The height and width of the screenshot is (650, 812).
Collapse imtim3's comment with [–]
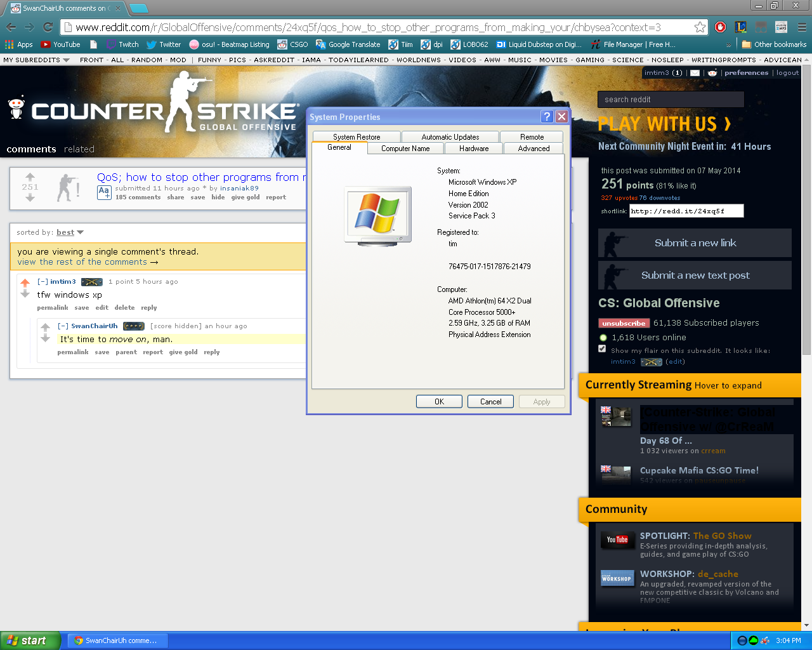tap(43, 281)
